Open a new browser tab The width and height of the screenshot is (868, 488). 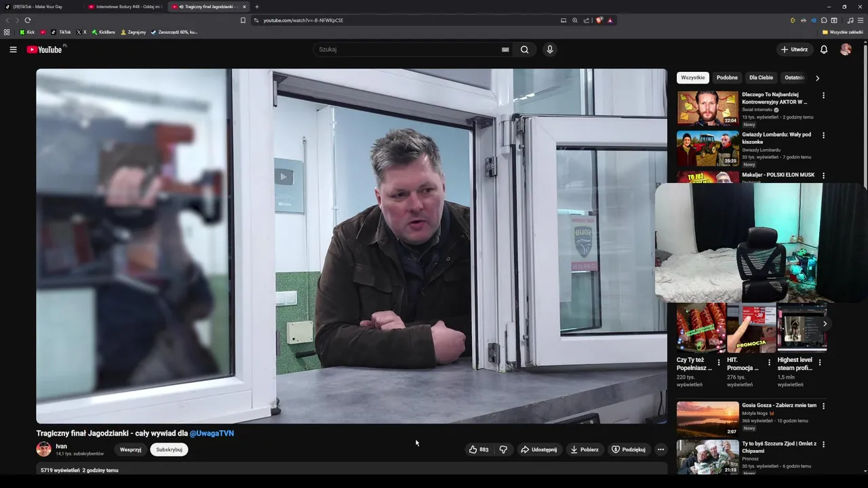257,7
